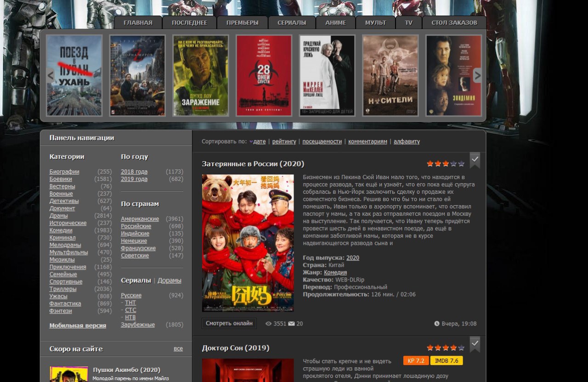Click the views eye icon under Затерянные в России

point(269,324)
